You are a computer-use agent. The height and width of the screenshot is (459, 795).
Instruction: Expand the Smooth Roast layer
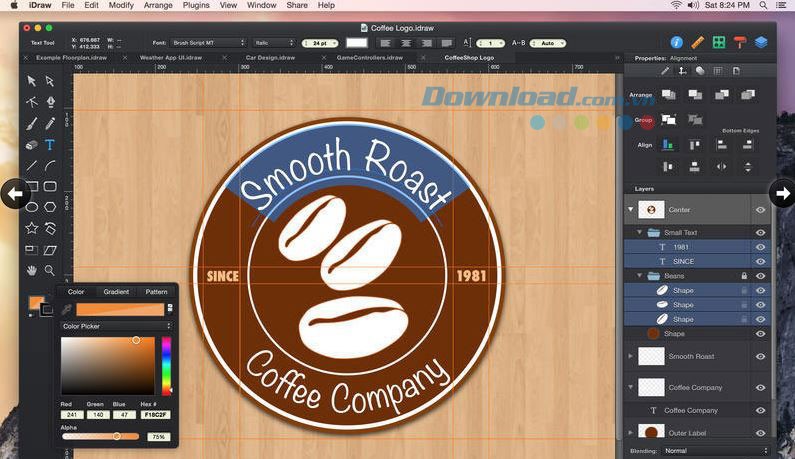(x=631, y=357)
